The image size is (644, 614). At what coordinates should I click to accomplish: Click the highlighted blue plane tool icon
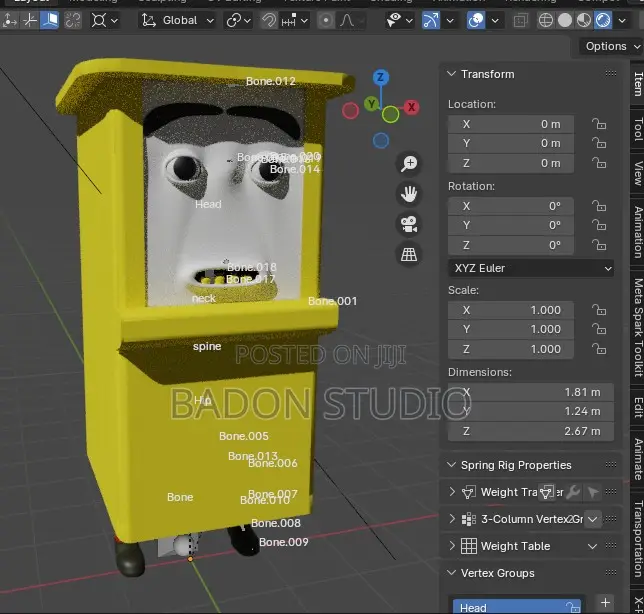(50, 21)
